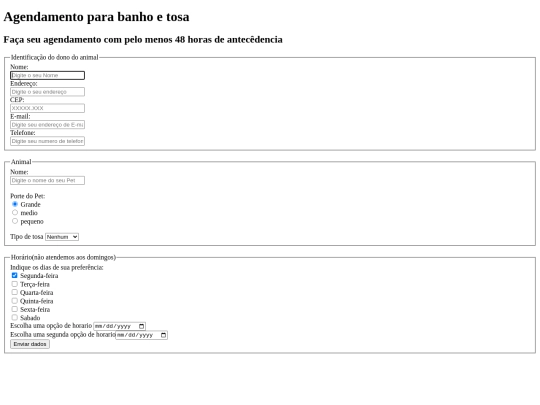Click the Telefone input field
The width and height of the screenshot is (540, 405).
[48, 141]
